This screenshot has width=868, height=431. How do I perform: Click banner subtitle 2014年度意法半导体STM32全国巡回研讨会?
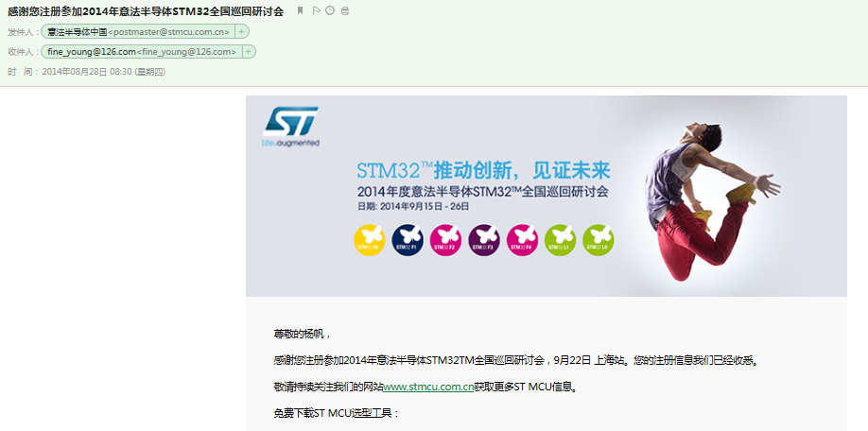tap(483, 192)
